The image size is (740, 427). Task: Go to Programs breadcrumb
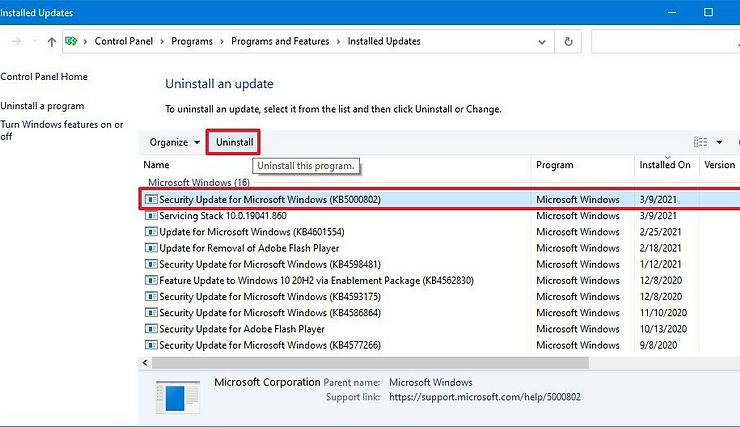tap(192, 42)
